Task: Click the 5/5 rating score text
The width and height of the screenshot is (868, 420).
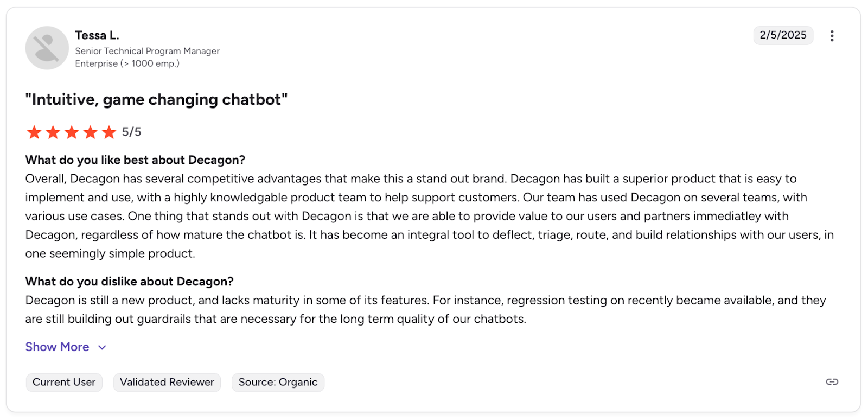Action: 131,132
